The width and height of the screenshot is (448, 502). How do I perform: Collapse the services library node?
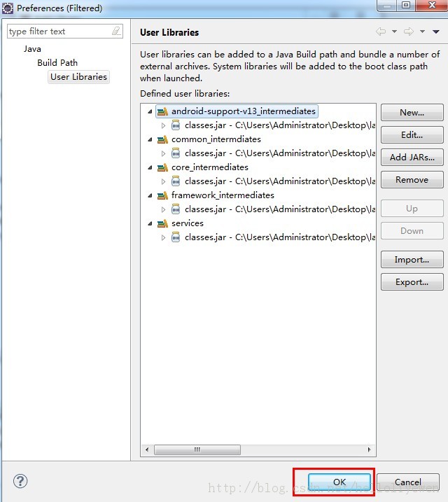[x=150, y=223]
